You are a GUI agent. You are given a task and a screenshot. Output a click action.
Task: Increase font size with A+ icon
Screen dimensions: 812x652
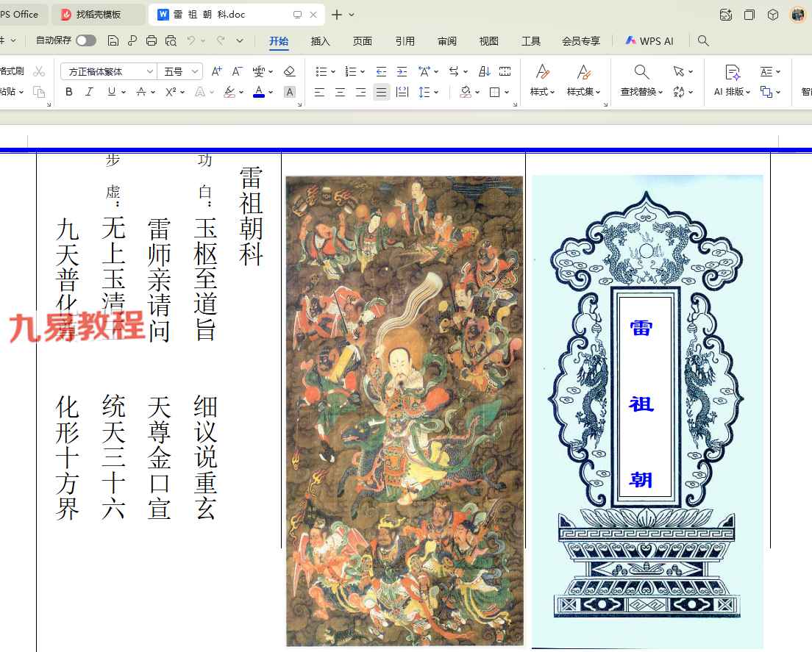click(216, 71)
